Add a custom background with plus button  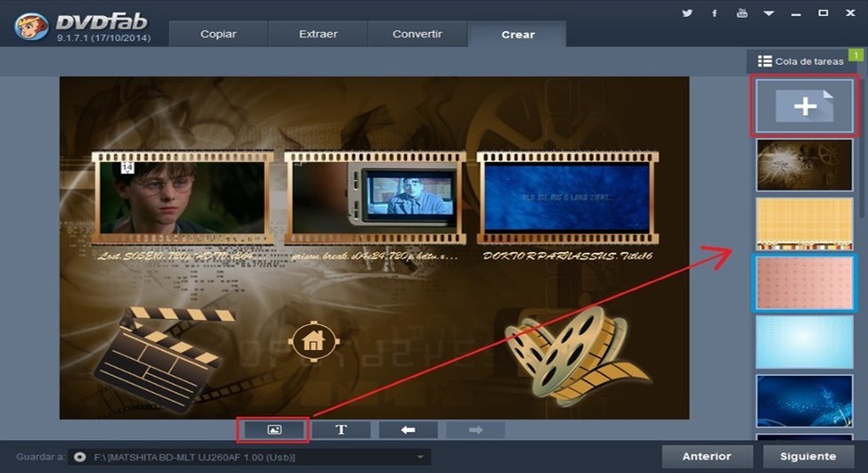[x=804, y=106]
